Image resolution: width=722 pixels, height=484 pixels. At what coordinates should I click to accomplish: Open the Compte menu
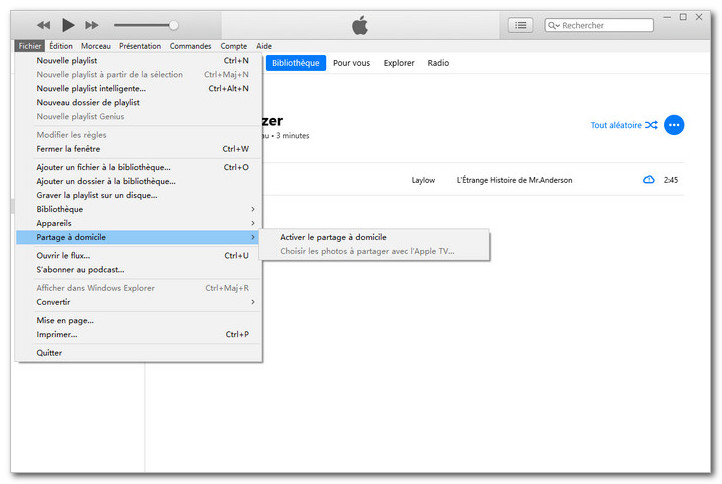pos(233,46)
